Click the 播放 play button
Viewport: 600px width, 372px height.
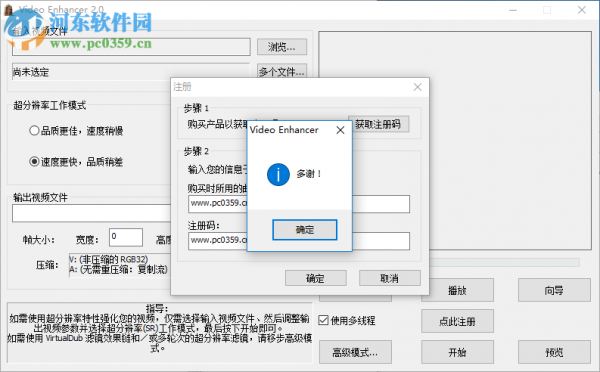(x=457, y=290)
